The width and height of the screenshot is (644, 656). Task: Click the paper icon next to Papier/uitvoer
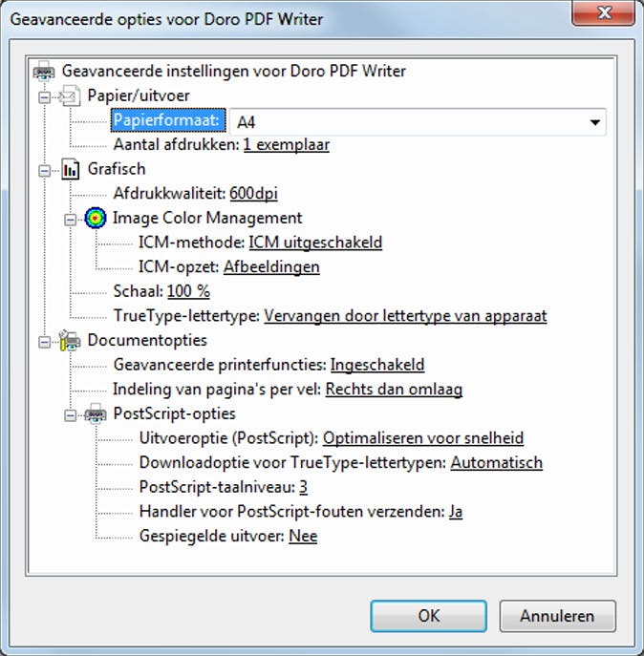[70, 95]
